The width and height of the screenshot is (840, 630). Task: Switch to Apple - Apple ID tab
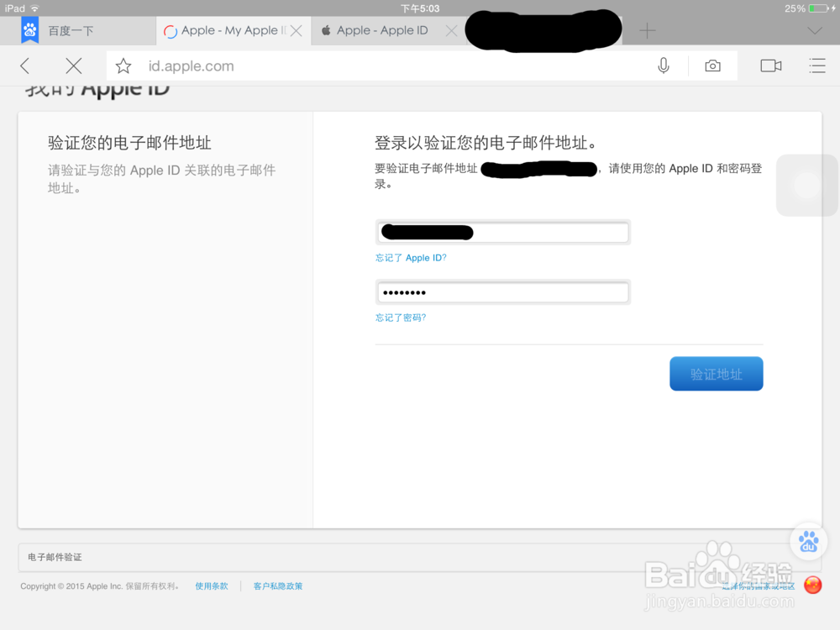(x=382, y=30)
